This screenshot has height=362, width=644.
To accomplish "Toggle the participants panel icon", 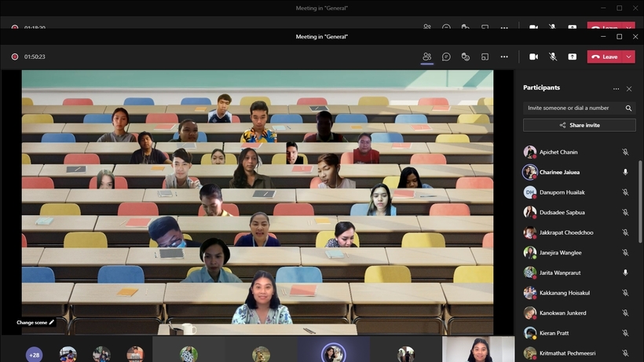I will (x=426, y=57).
